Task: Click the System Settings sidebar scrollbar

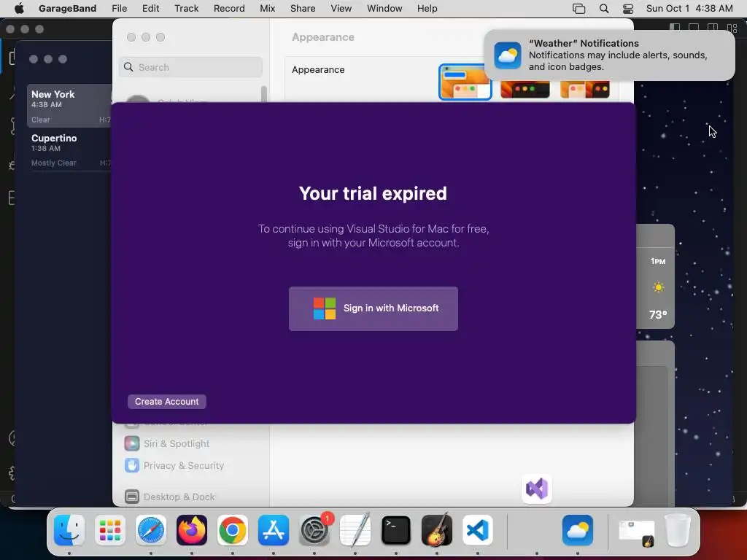Action: pyautogui.click(x=264, y=94)
